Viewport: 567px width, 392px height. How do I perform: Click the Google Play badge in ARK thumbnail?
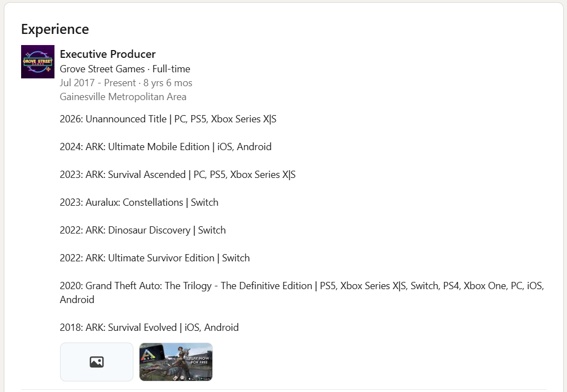[x=205, y=378]
